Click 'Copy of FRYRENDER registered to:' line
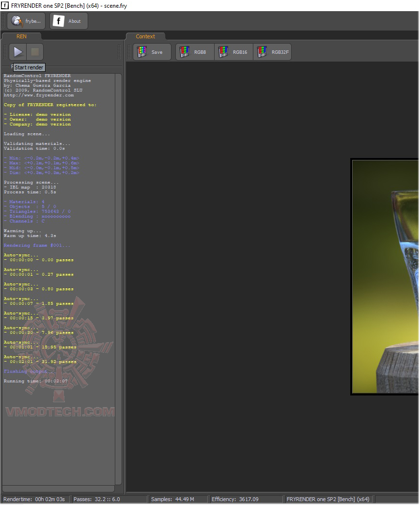Image resolution: width=420 pixels, height=505 pixels. (50, 105)
